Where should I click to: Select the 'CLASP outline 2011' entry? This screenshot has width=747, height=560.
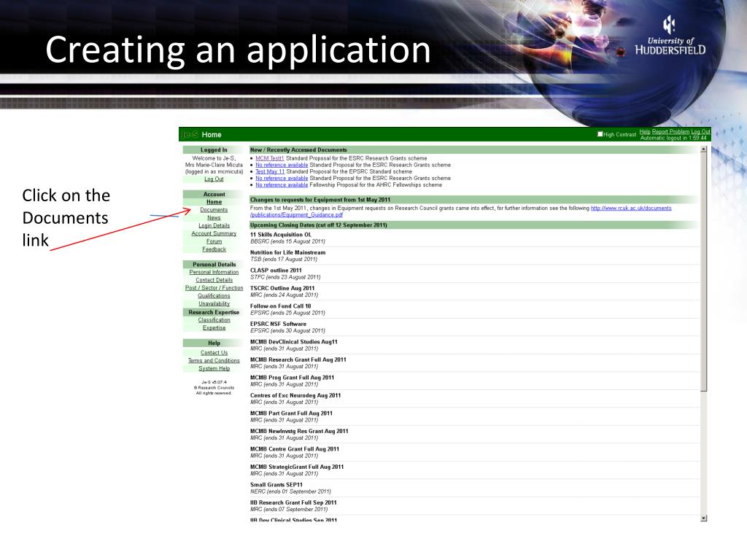point(276,271)
